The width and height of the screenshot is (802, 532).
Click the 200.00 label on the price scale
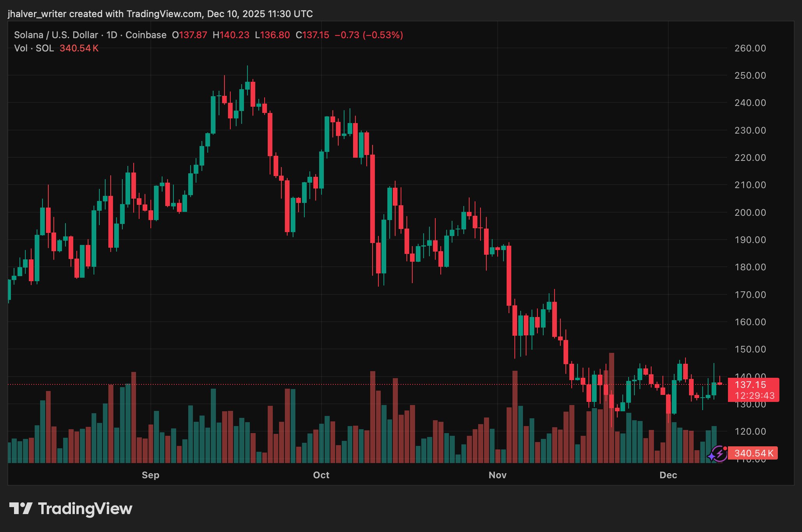click(x=750, y=213)
